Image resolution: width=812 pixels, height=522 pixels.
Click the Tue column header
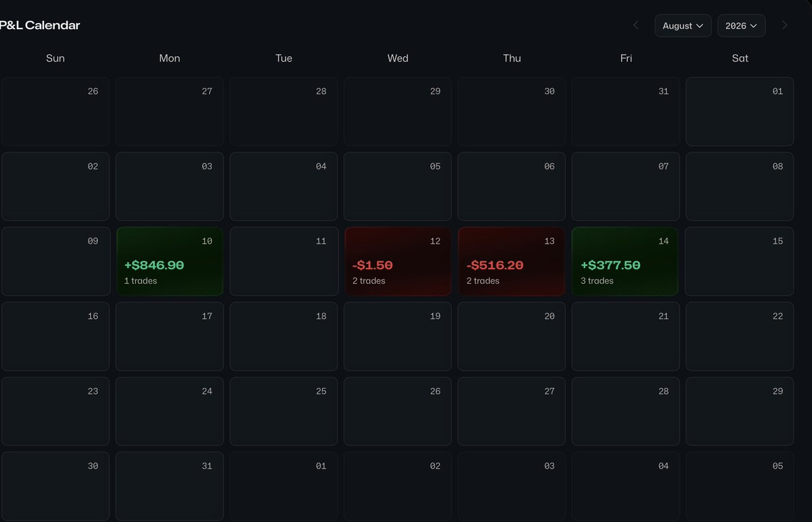click(x=284, y=58)
